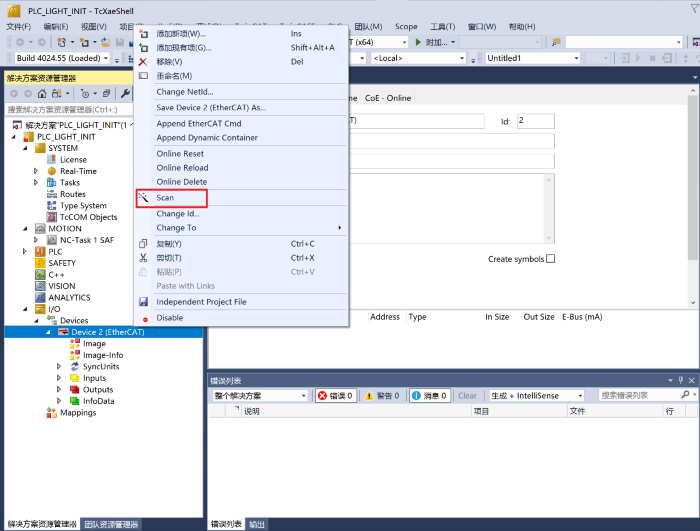Toggle Create symbols checkbox

(x=550, y=259)
